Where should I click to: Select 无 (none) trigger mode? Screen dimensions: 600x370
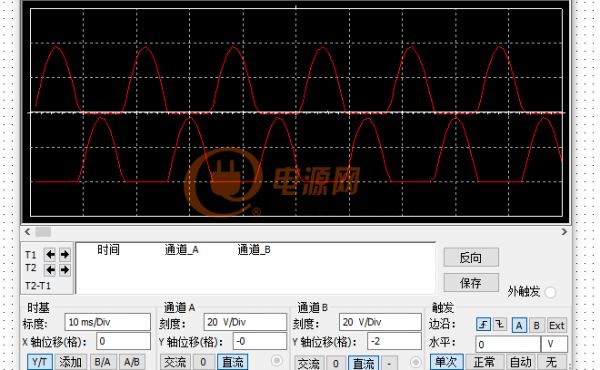552,362
